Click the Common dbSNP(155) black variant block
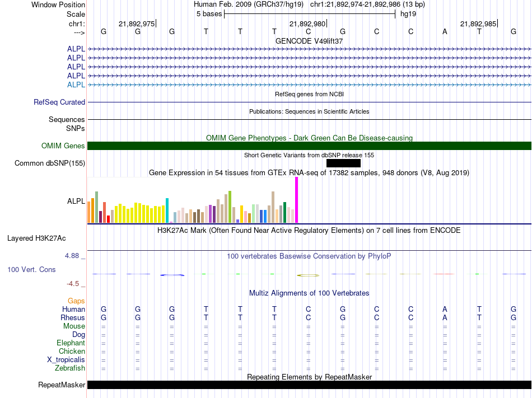Image resolution: width=532 pixels, height=398 pixels. point(343,163)
